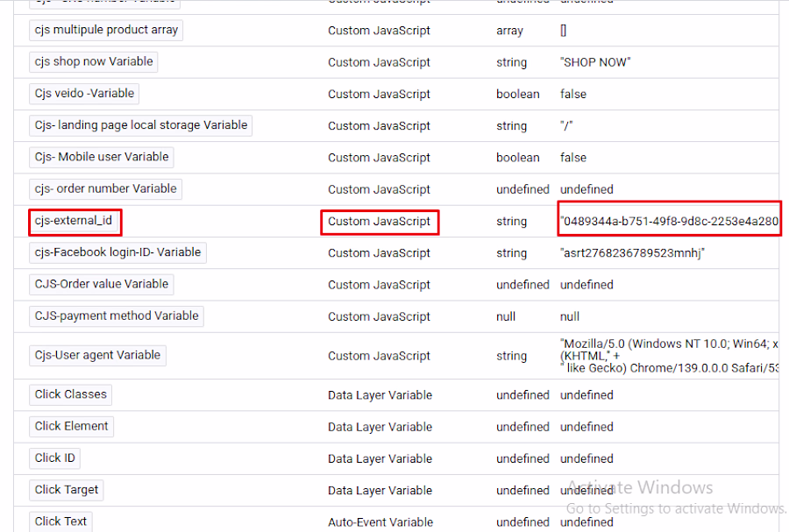Open the cjs shop now Variable chip
Image resolution: width=789 pixels, height=532 pixels.
click(x=94, y=62)
